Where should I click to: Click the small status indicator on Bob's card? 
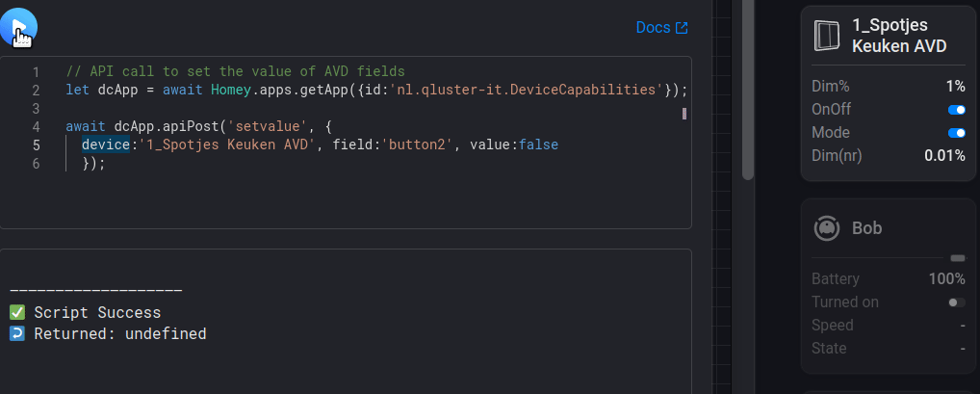[958, 258]
